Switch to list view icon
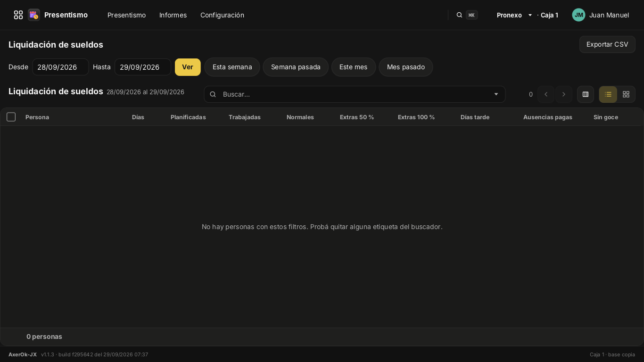The width and height of the screenshot is (644, 362). [x=608, y=94]
